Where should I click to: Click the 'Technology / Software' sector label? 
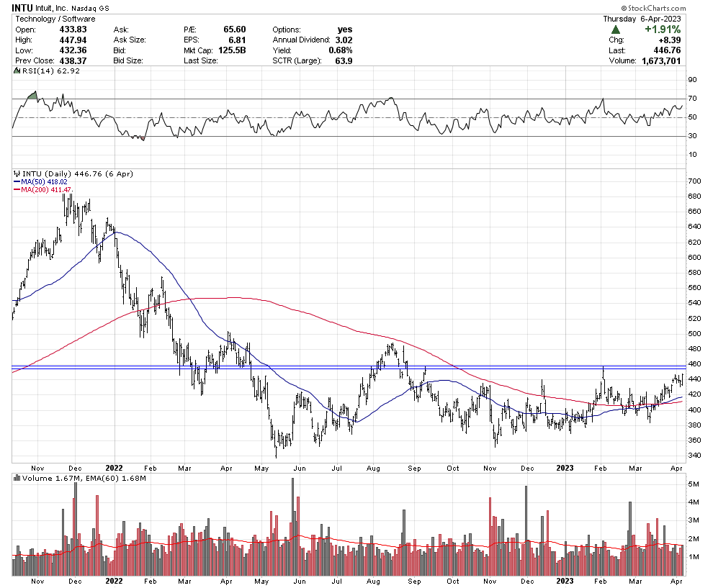point(55,19)
